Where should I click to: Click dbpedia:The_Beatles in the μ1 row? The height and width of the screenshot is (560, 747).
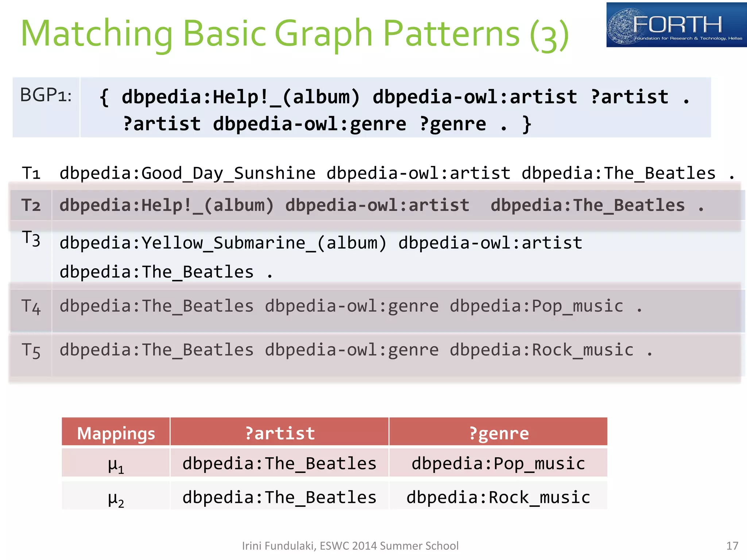click(279, 464)
